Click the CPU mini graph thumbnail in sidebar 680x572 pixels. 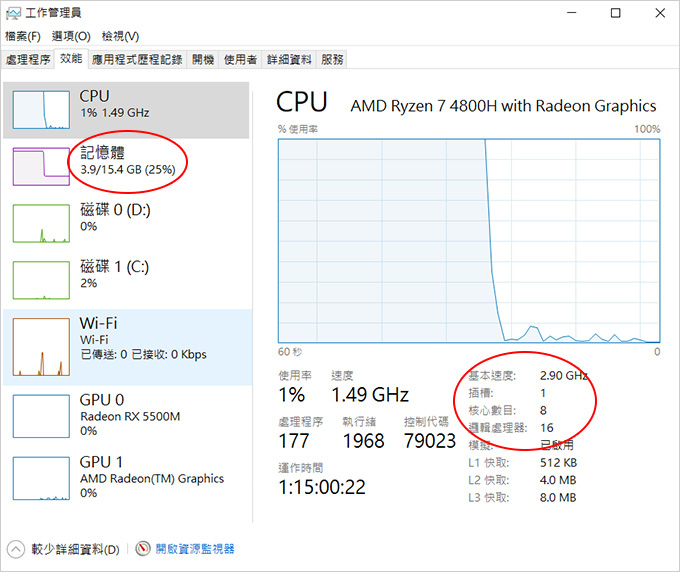[x=41, y=110]
